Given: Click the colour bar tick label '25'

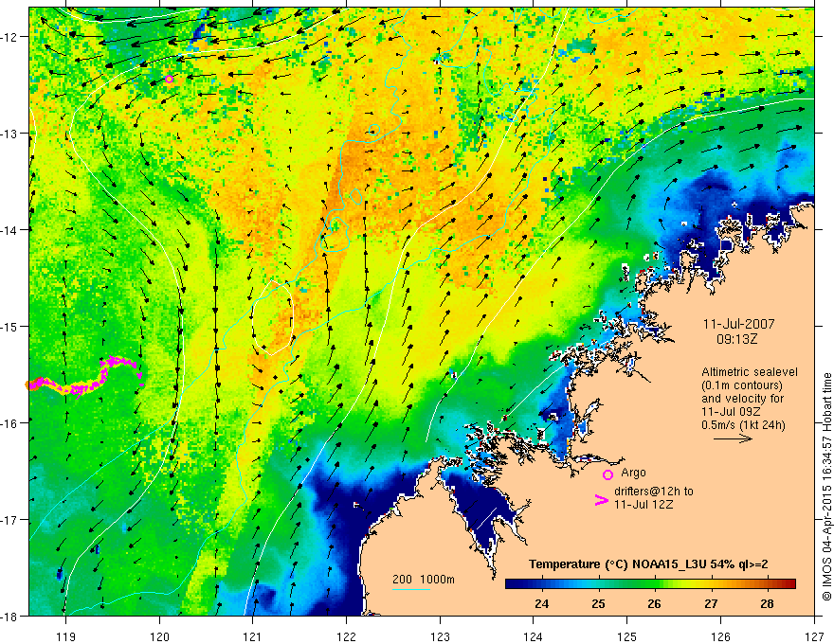Looking at the screenshot, I should (x=598, y=604).
